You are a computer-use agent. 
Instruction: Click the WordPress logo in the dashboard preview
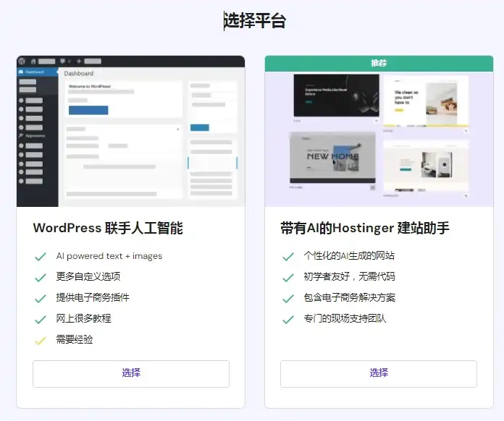22,61
